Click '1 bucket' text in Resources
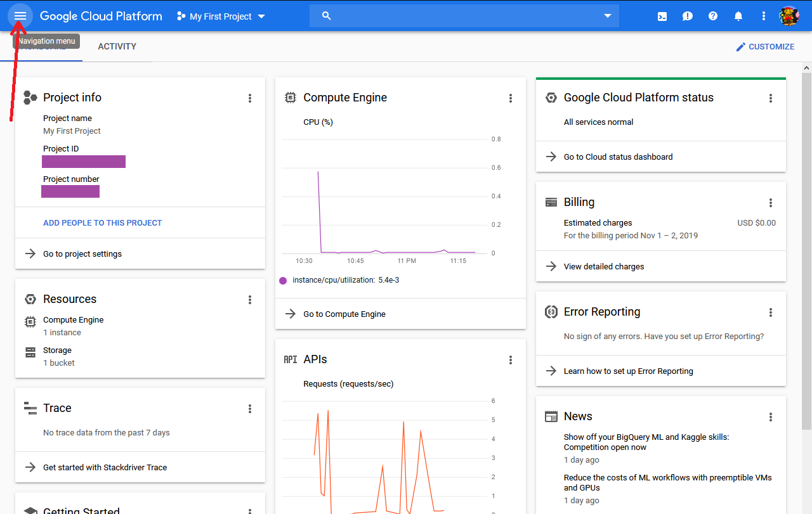The image size is (812, 514). 59,363
